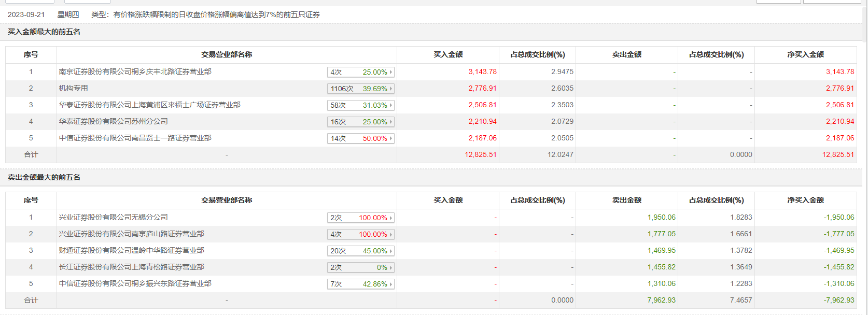Open the 14次 50.00% stats dropdown
868x315 pixels.
[360, 139]
